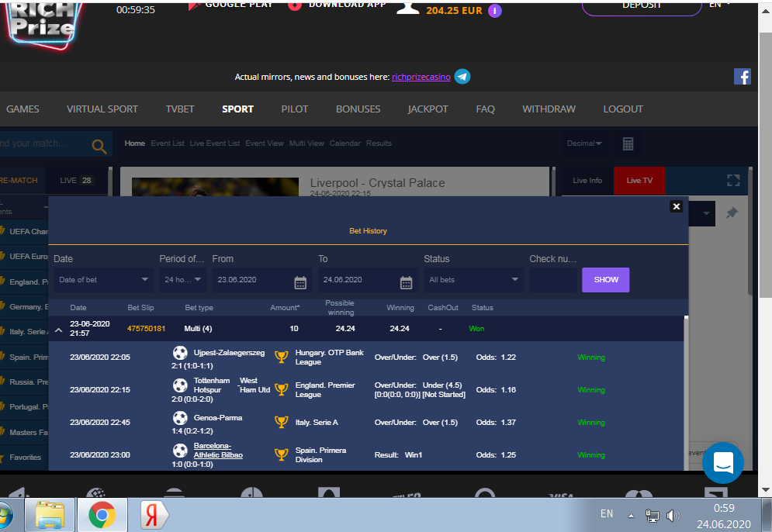Go to the WITHDRAW page
This screenshot has width=772, height=532.
(549, 109)
